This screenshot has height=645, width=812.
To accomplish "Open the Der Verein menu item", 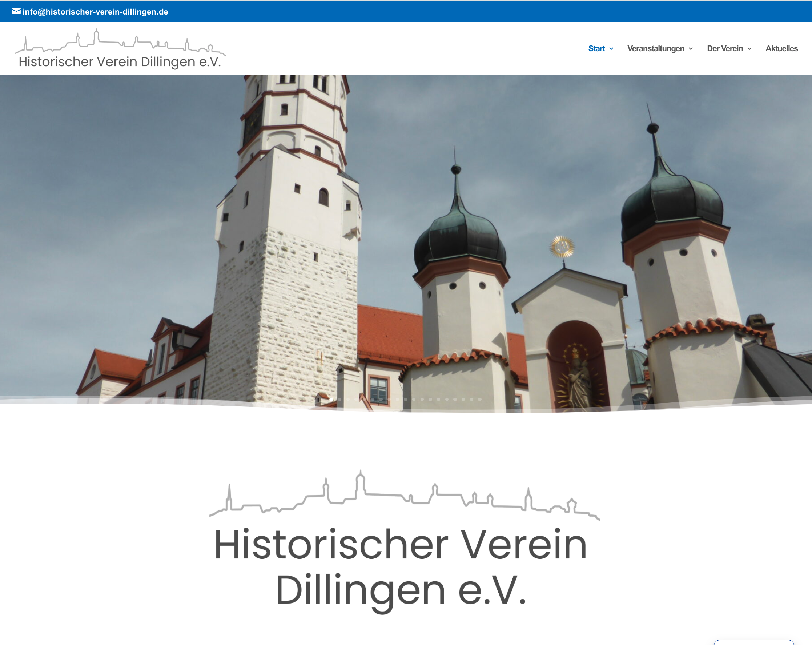I will [x=725, y=49].
